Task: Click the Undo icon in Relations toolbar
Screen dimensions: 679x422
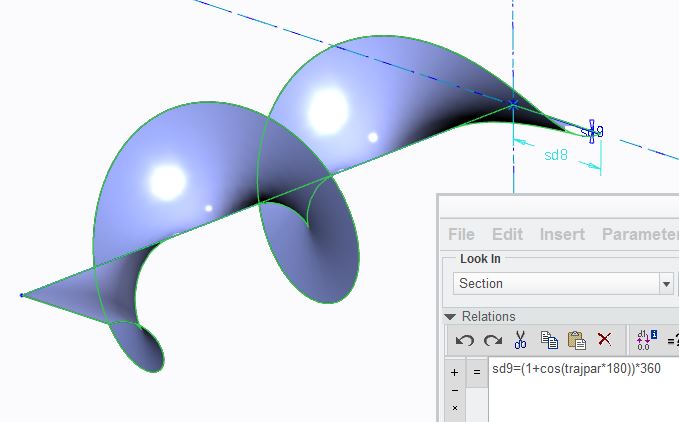Action: tap(465, 340)
